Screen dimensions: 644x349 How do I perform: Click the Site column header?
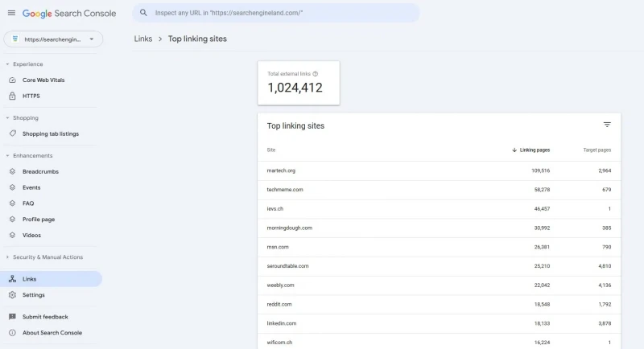point(271,150)
